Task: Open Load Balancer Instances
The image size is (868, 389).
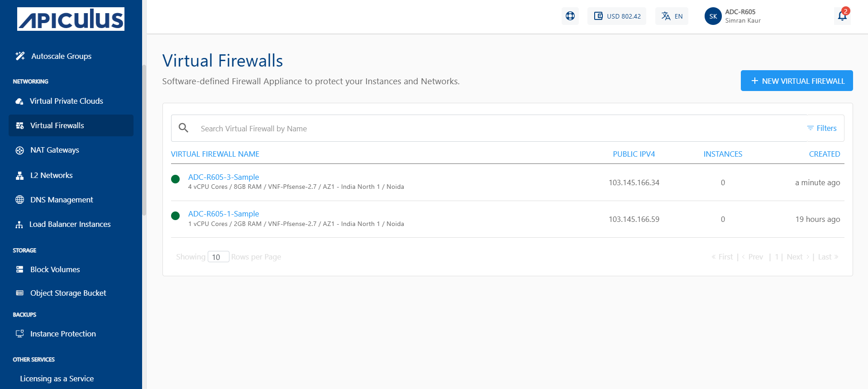Action: [x=70, y=225]
